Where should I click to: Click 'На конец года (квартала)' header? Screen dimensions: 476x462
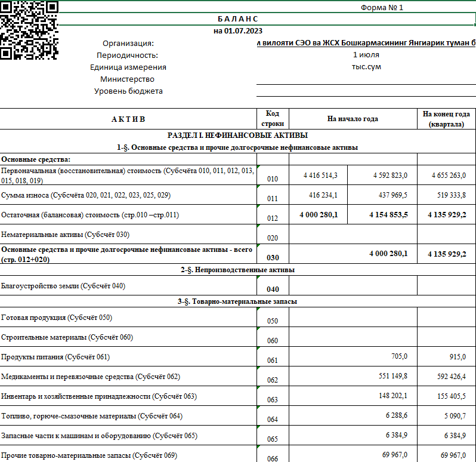point(446,119)
